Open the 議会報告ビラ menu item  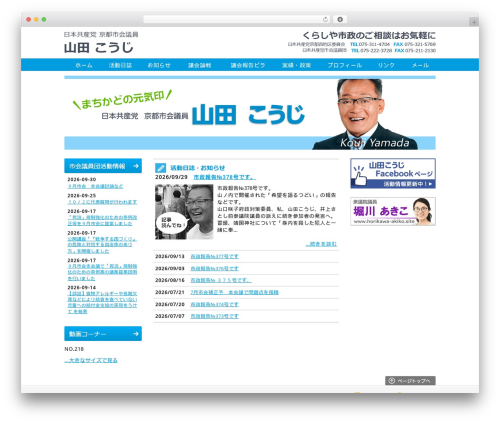[248, 65]
